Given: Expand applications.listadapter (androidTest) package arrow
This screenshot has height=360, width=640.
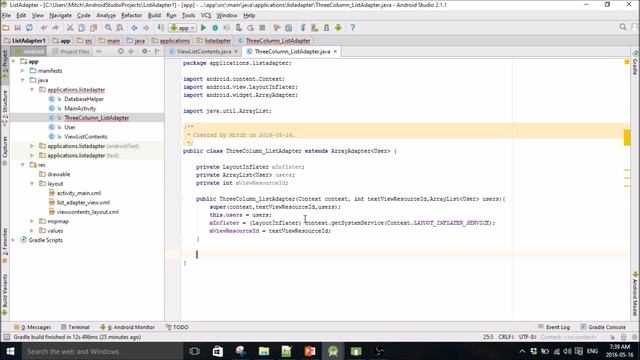Looking at the screenshot, I should coord(32,146).
